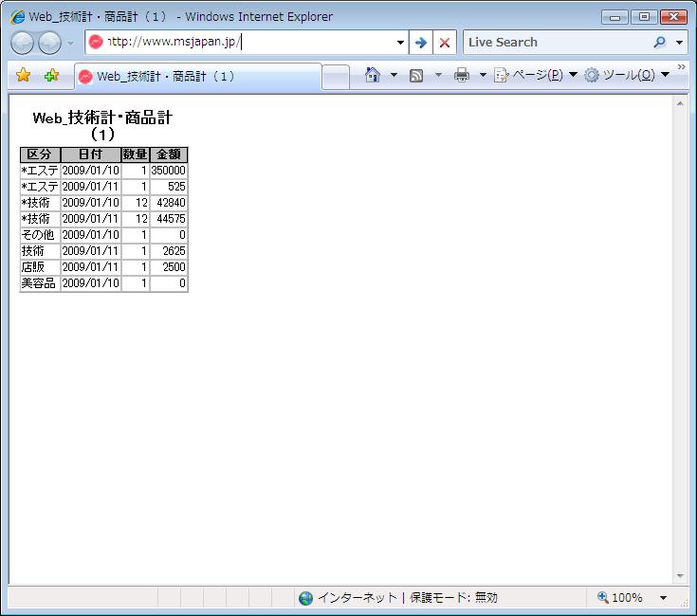
Task: Click the page heading Web_技術計・商品計
Action: pos(102,118)
